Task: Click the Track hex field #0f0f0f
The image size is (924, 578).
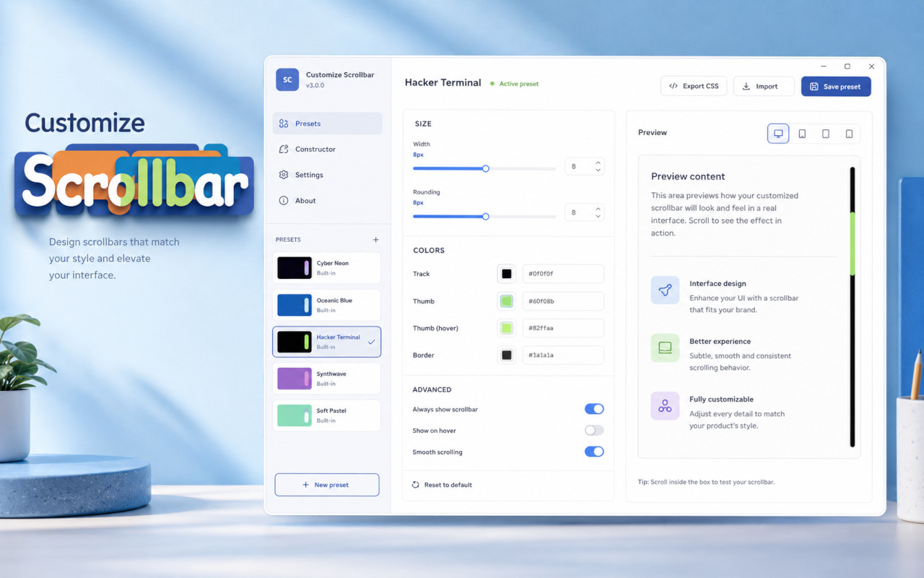Action: click(x=563, y=274)
